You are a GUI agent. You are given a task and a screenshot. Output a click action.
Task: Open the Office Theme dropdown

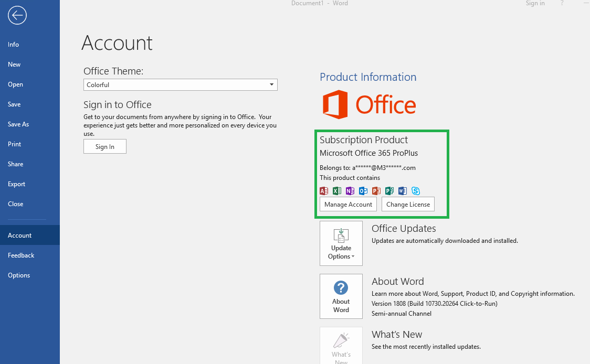180,84
